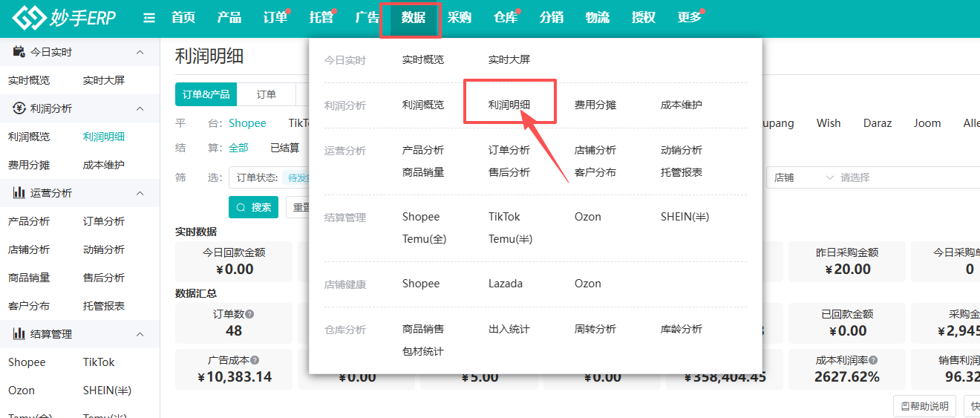Choose 动销分析 in the dropdown menu
Image resolution: width=980 pixels, height=418 pixels.
click(682, 150)
